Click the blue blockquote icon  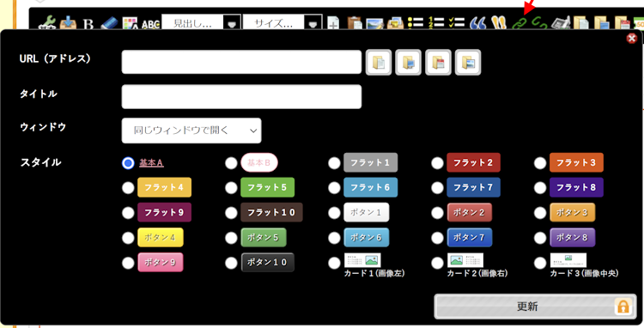coord(478,23)
